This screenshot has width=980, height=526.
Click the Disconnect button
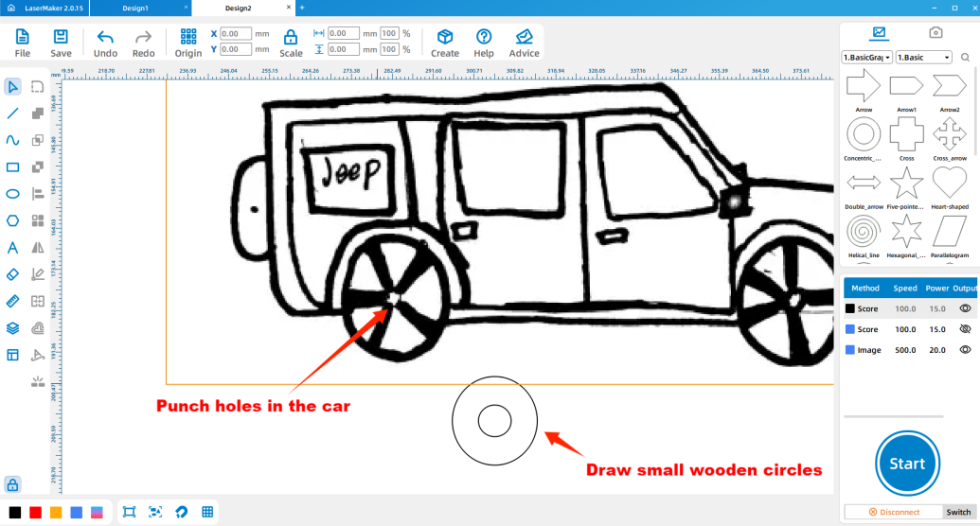[894, 512]
